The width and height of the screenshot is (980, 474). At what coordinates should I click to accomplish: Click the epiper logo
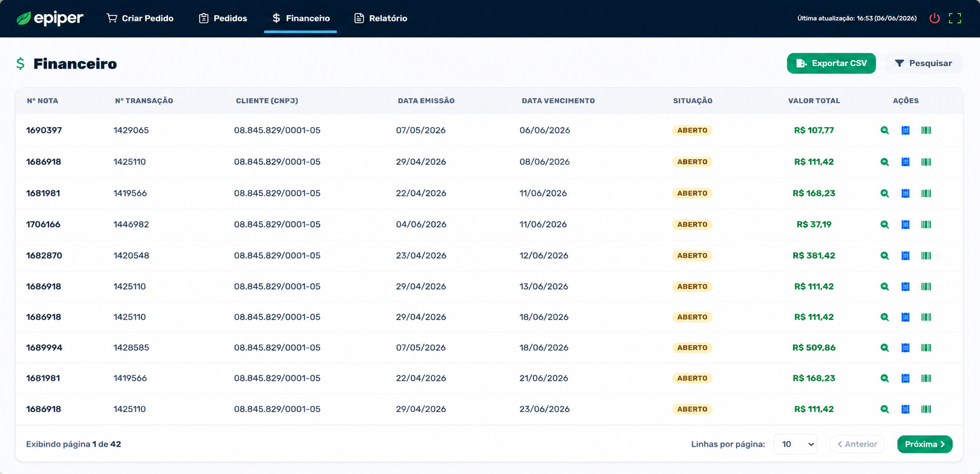tap(49, 18)
